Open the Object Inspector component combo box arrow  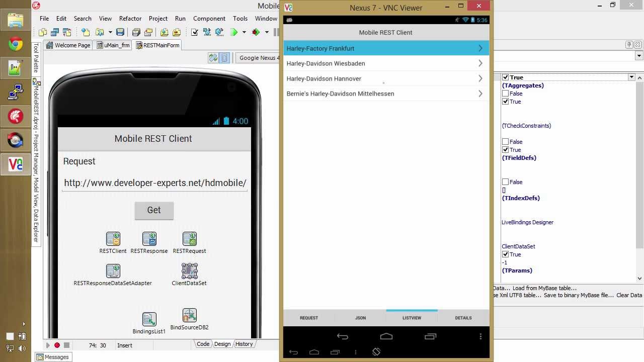639,56
